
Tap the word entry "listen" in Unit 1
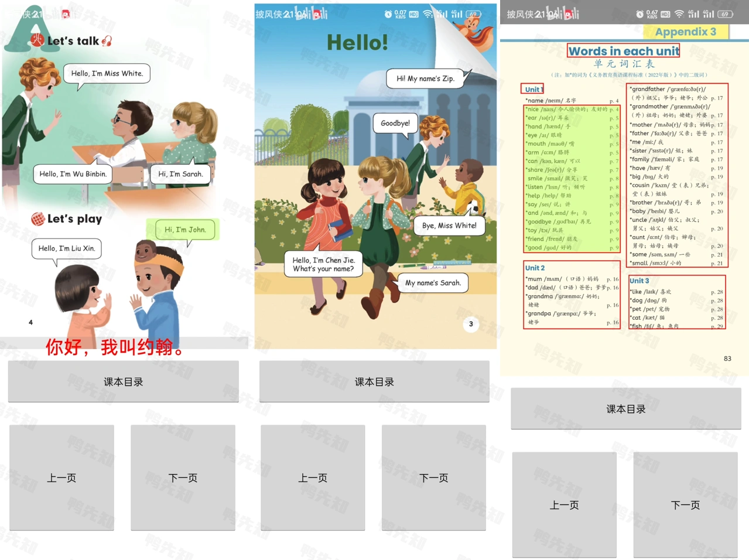572,187
